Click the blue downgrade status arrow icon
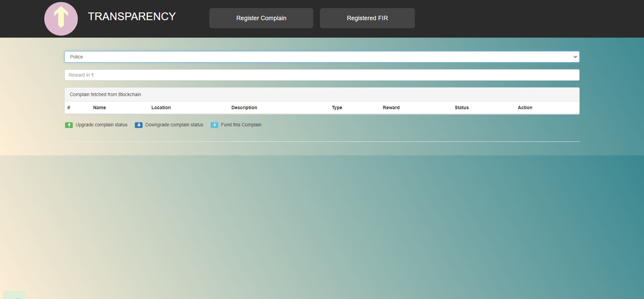Screen dimensions: 644x299 [139, 125]
